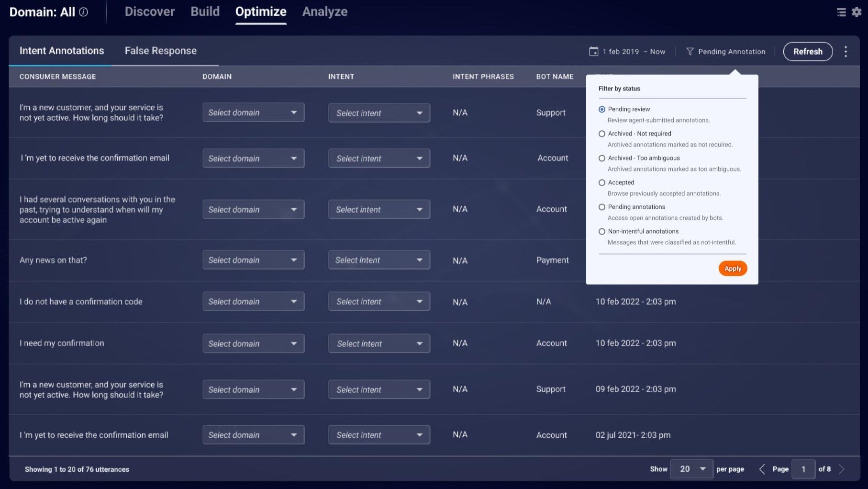The height and width of the screenshot is (489, 868).
Task: Open Select domain for 'I do not have a confirmation code'
Action: [254, 302]
